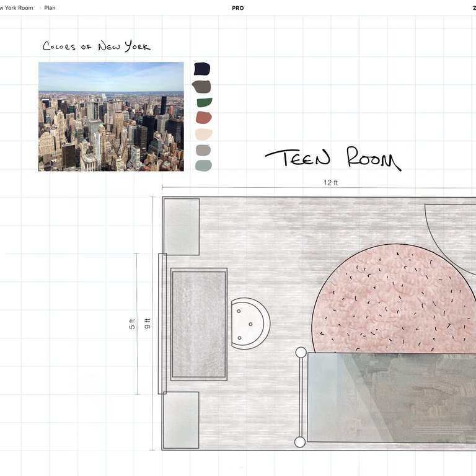Screen dimensions: 476x476
Task: Pick the green color swatch
Action: (x=205, y=102)
